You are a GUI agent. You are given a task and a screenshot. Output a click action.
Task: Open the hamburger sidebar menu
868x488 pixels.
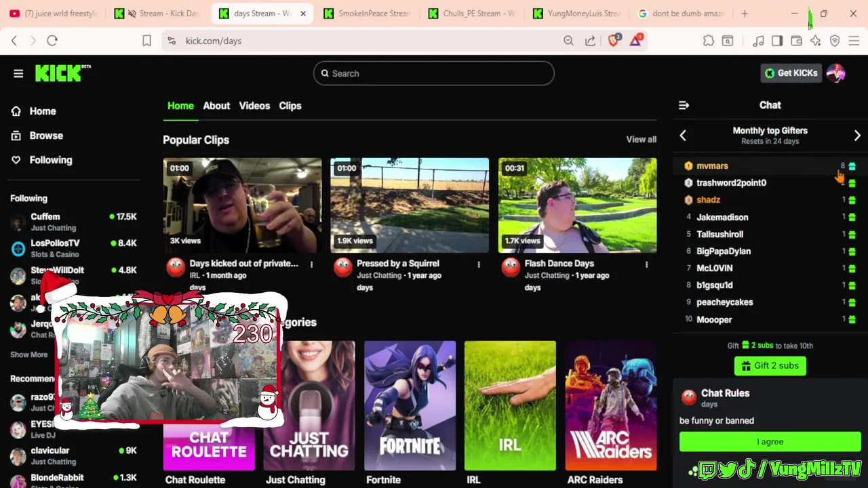[x=18, y=73]
